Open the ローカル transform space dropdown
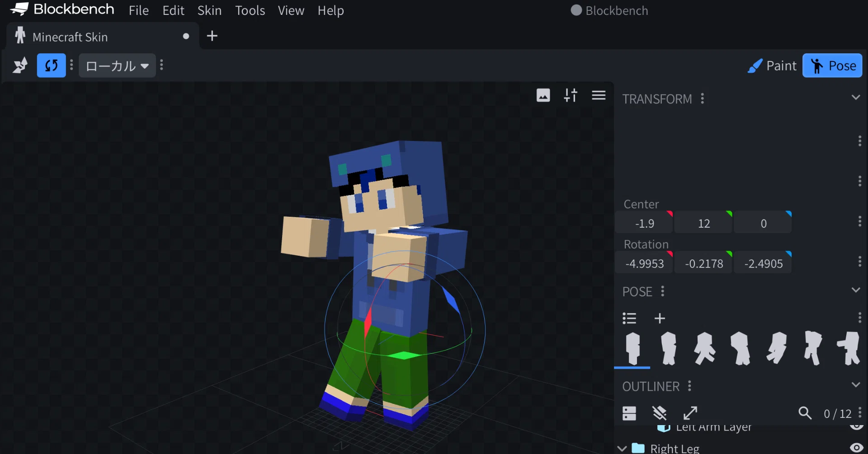 pyautogui.click(x=117, y=66)
